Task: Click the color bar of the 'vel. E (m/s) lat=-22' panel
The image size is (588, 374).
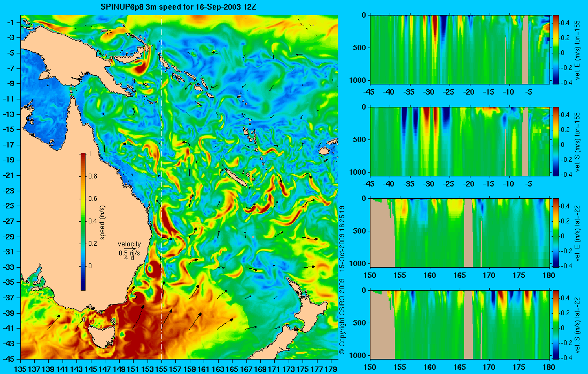Action: 556,233
